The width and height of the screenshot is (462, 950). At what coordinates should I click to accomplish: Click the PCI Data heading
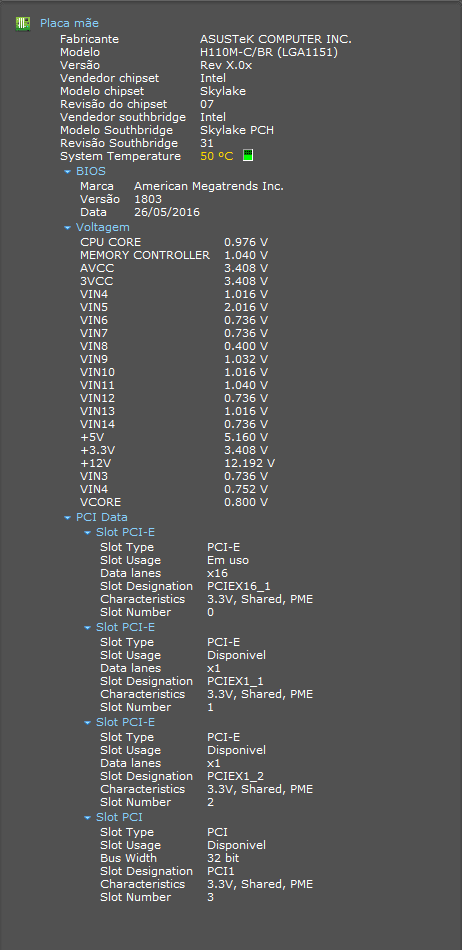[x=102, y=517]
